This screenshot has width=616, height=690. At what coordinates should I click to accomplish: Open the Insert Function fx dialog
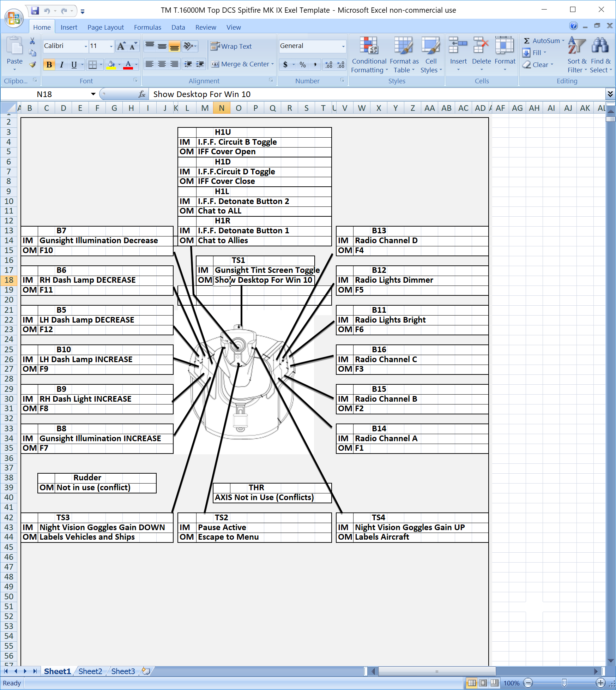click(x=142, y=94)
